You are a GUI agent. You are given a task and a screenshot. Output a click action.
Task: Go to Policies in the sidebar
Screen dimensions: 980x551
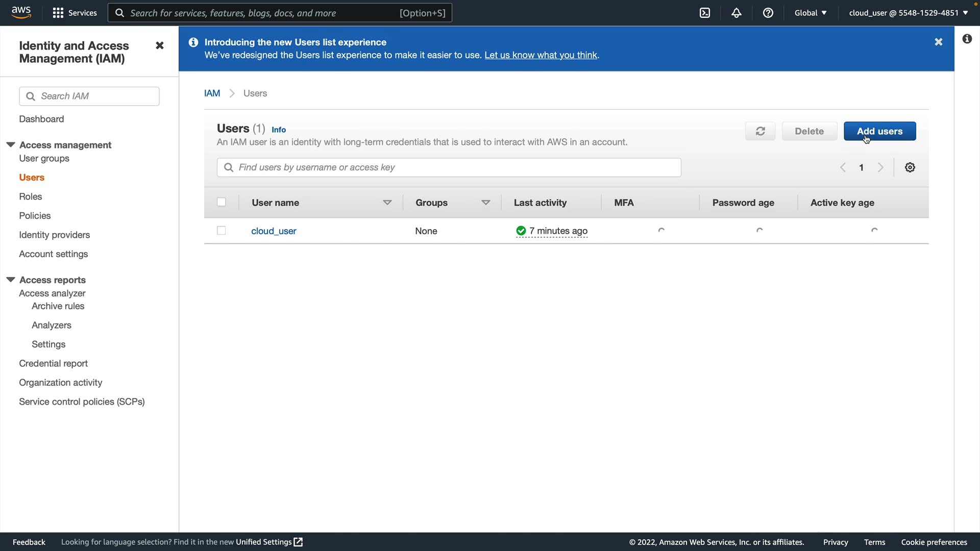pos(35,216)
